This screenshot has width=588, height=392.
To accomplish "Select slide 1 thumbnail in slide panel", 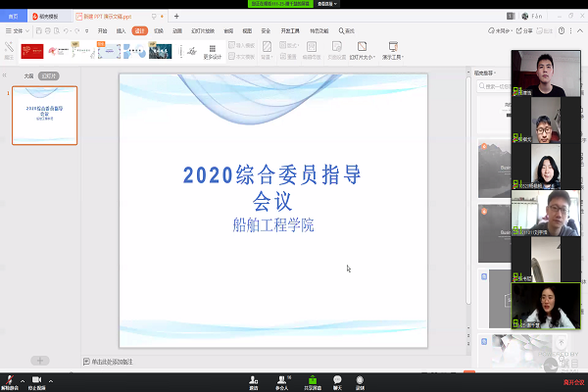I will [45, 116].
